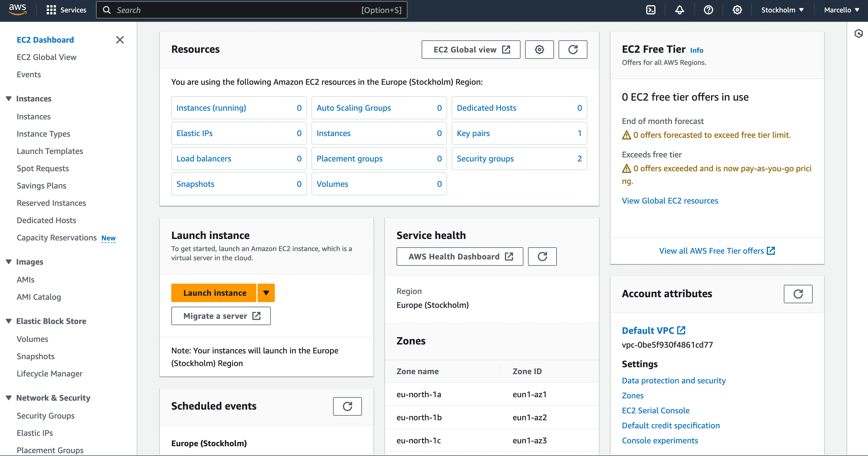Select VPC ID vpc-0be5f930f4861cd77
Image resolution: width=868 pixels, height=456 pixels.
point(667,345)
